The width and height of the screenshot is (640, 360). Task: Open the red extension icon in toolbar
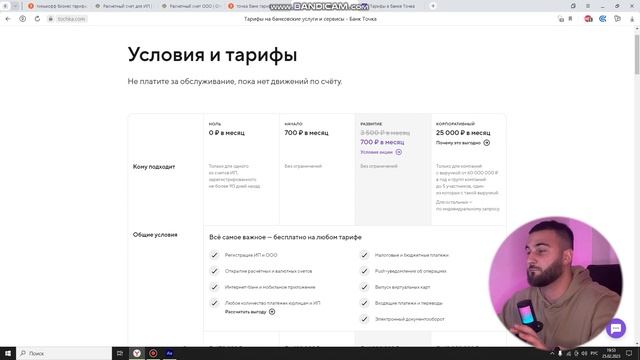tap(588, 19)
